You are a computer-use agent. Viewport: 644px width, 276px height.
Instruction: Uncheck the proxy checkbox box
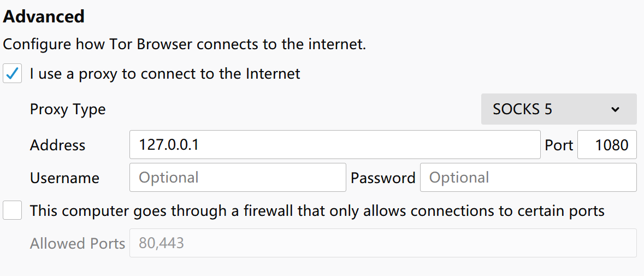(13, 74)
